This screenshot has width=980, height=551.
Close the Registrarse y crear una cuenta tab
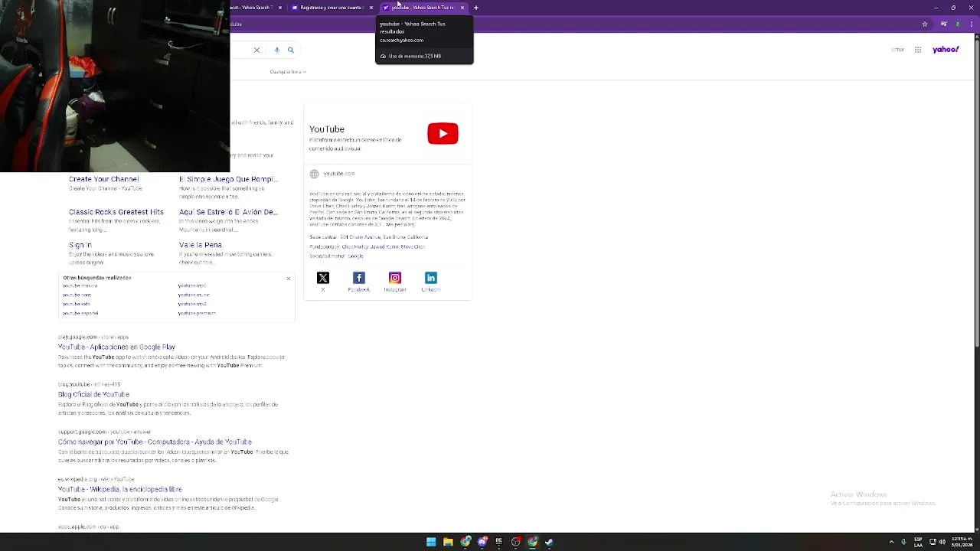click(x=371, y=8)
